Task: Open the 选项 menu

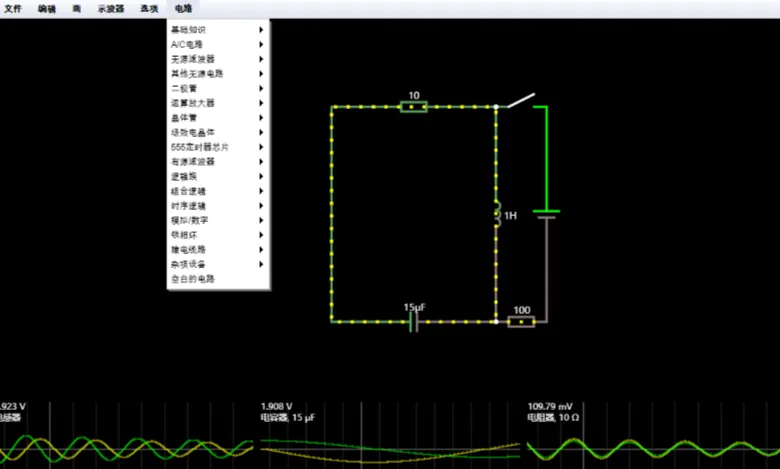Action: [149, 8]
